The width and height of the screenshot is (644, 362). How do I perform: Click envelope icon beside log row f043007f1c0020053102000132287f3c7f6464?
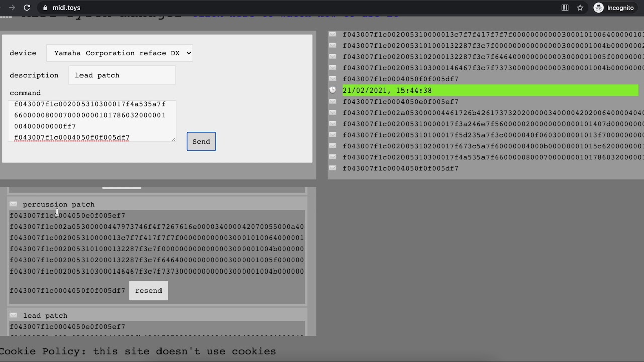[x=333, y=56]
